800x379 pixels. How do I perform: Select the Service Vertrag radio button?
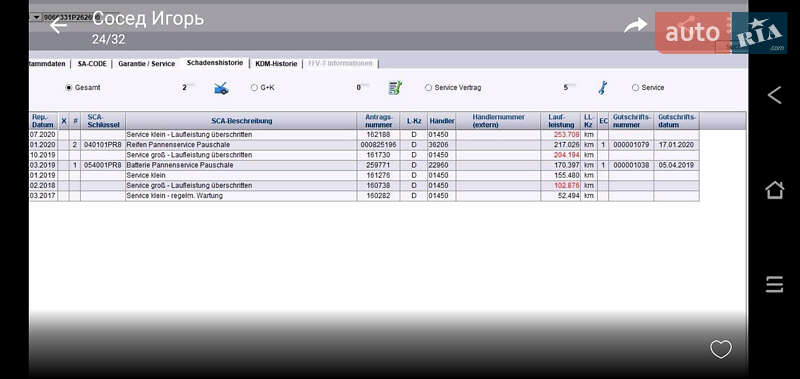click(428, 88)
